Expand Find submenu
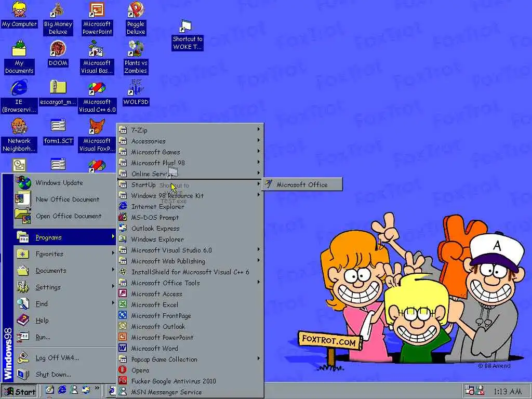The width and height of the screenshot is (532, 399). click(65, 303)
